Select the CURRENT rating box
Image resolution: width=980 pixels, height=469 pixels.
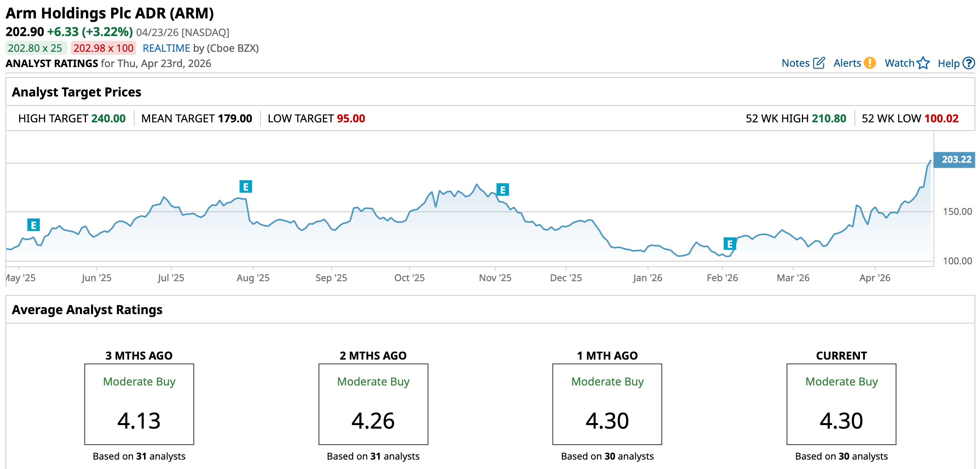(841, 404)
